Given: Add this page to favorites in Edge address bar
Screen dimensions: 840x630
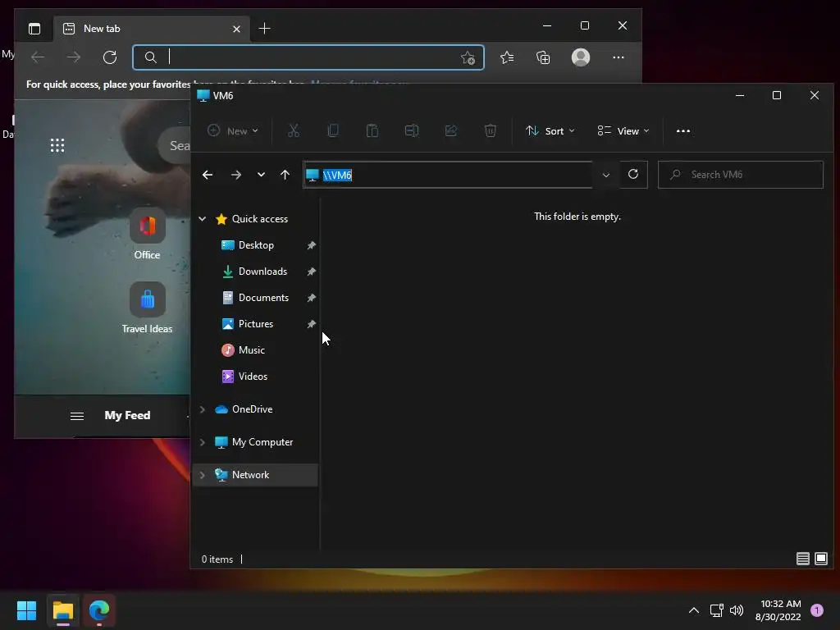Looking at the screenshot, I should click(x=468, y=58).
